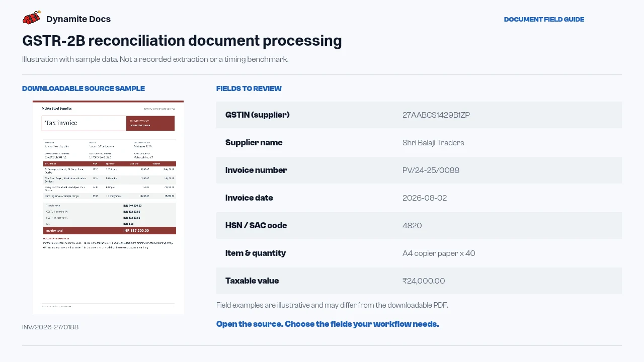Click the 'Open the source' call-to-action link
The width and height of the screenshot is (644, 362).
[x=328, y=324]
